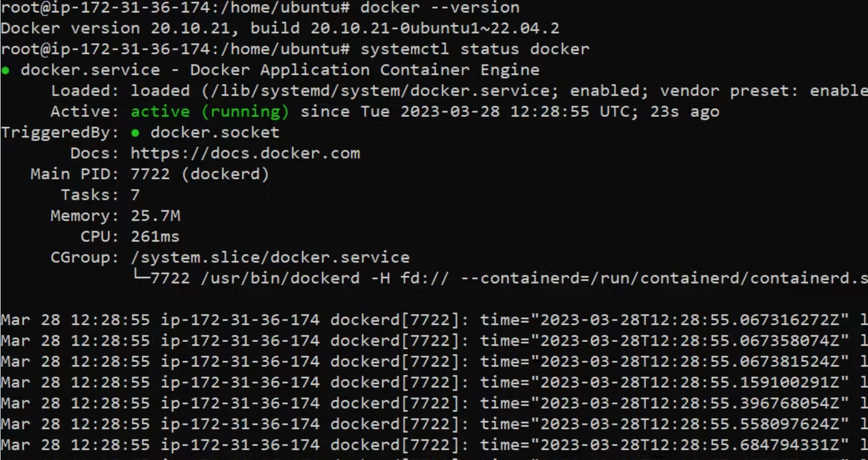Click the Memory value 25.7M
Image resolution: width=868 pixels, height=460 pixels.
(x=155, y=216)
